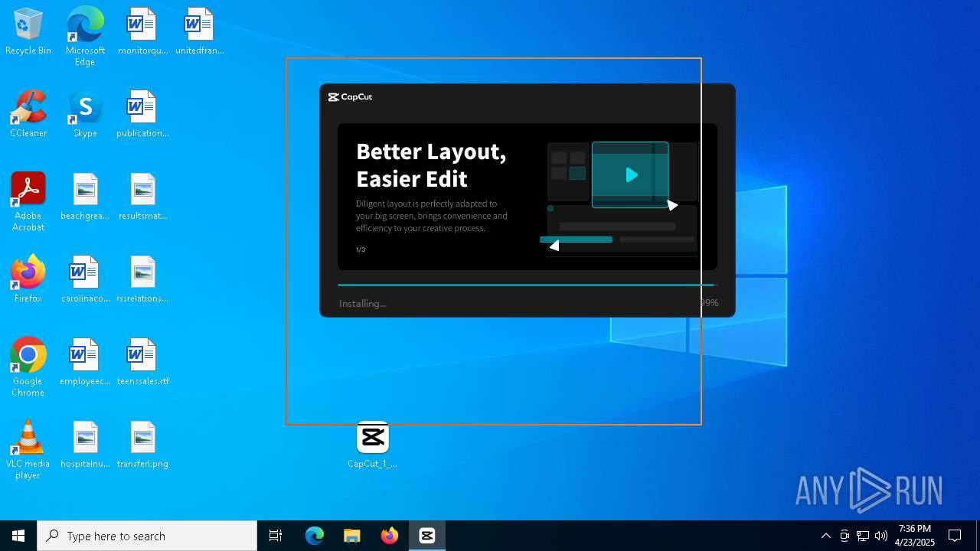The width and height of the screenshot is (980, 551).
Task: Select the rssrelations... image file
Action: (x=142, y=280)
